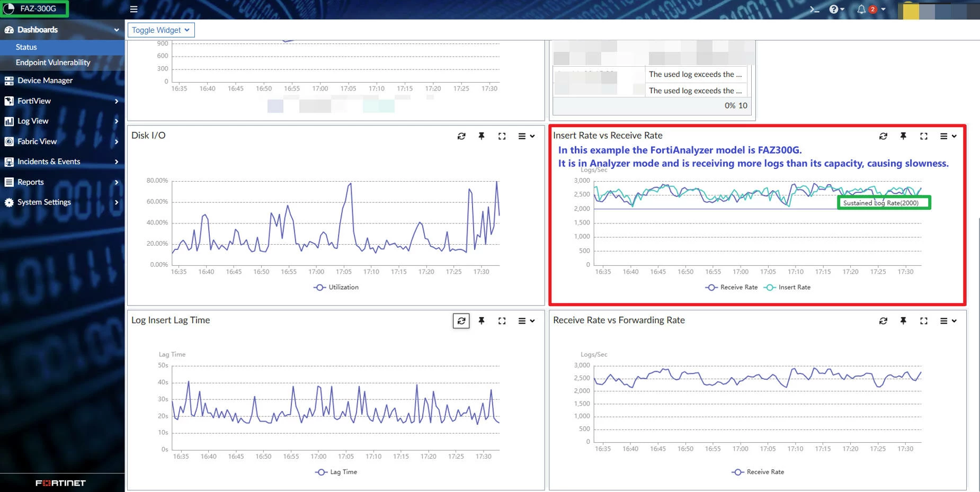Click the Log View sidebar icon
This screenshot has height=492, width=980.
coord(9,121)
